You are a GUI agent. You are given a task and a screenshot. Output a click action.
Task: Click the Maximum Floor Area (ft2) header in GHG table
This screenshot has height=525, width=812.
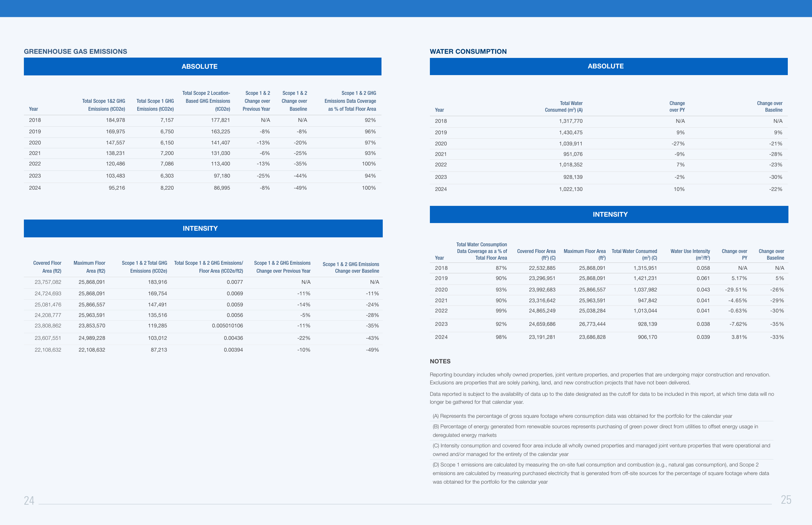pos(89,267)
